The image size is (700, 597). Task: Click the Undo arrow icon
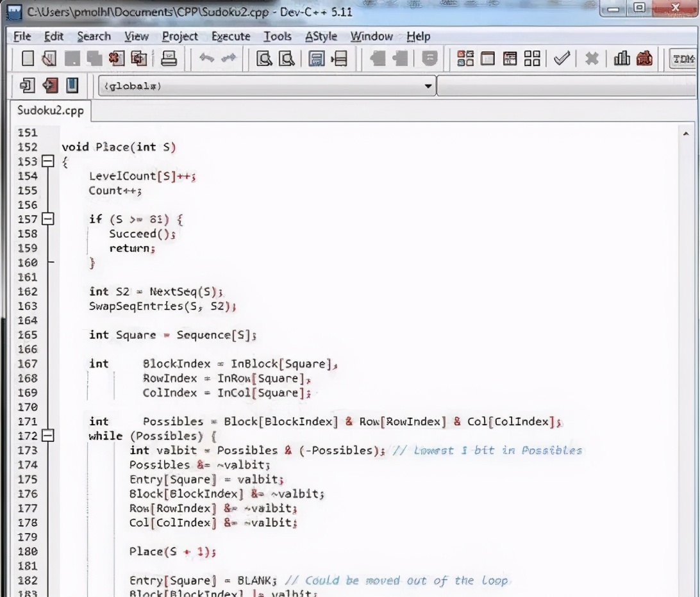206,60
